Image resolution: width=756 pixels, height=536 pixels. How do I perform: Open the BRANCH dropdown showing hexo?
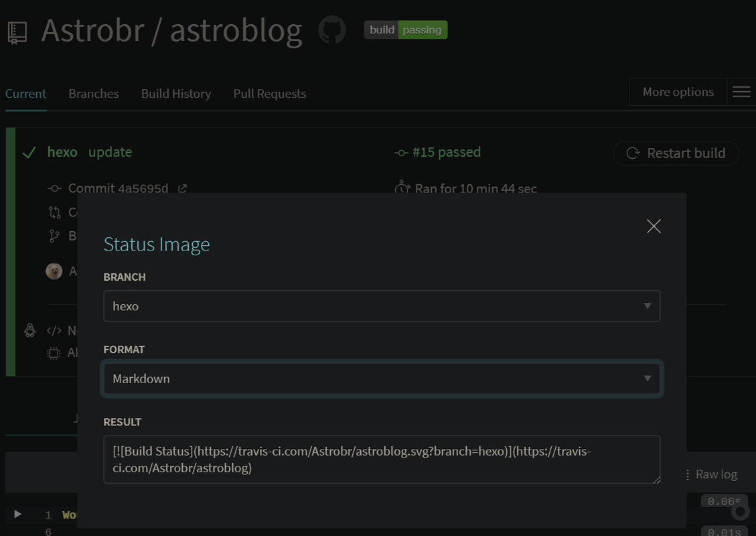click(382, 306)
